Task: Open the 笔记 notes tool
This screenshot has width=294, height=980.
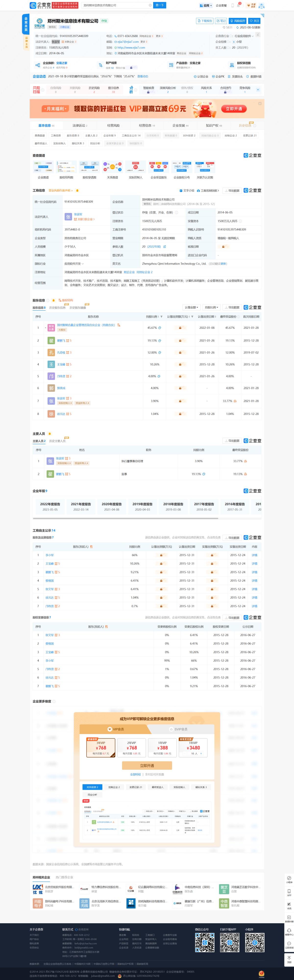Action: [x=221, y=21]
